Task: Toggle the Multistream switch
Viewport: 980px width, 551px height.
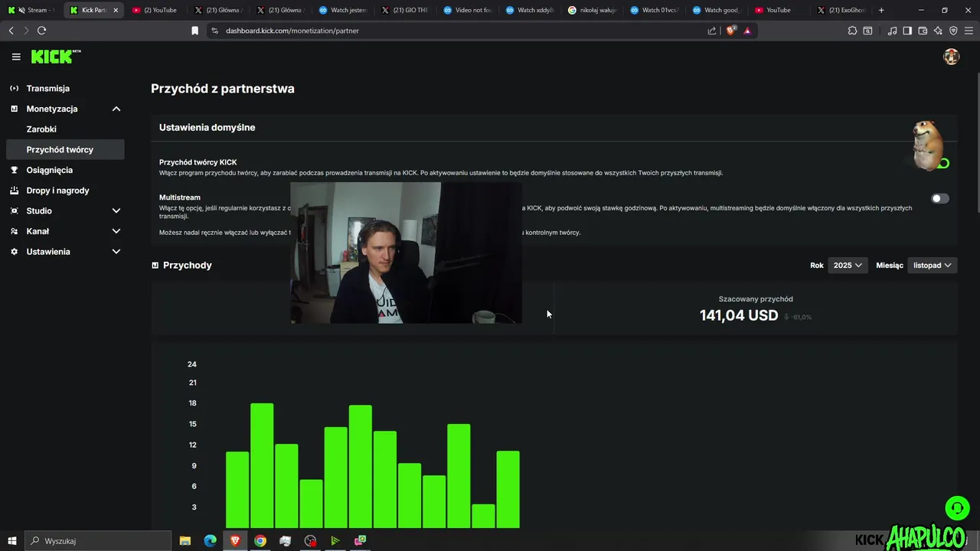Action: [x=939, y=198]
